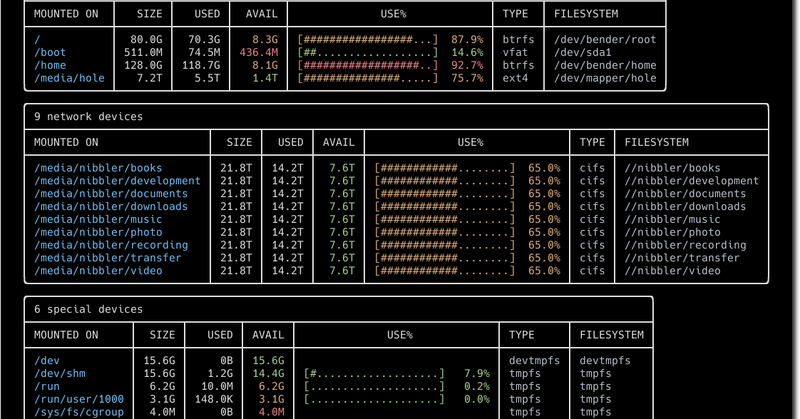Click /media/nibbler/recording mount path
800x419 pixels.
point(111,245)
